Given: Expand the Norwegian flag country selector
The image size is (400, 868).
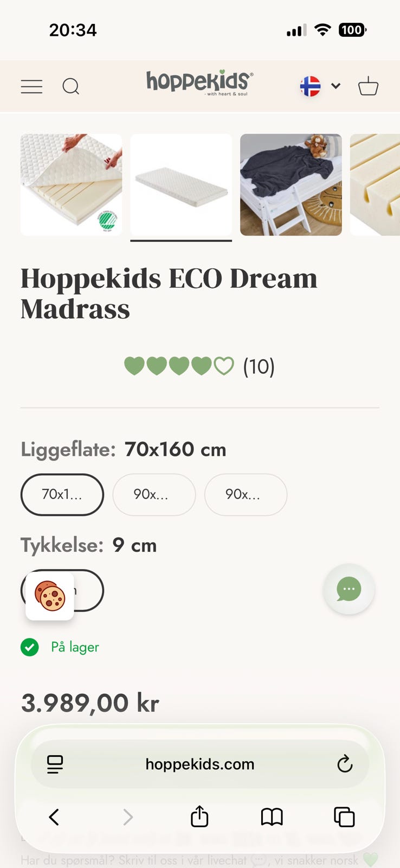Looking at the screenshot, I should click(320, 86).
